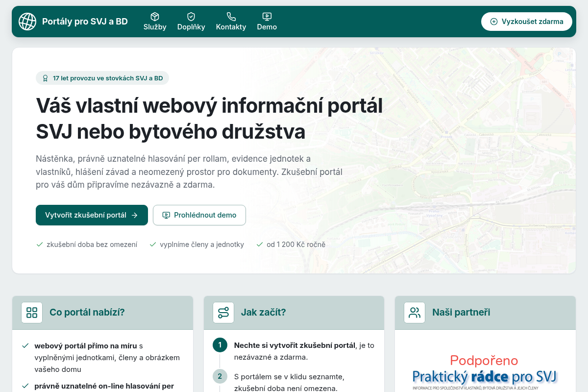The width and height of the screenshot is (588, 392).
Task: Open the Demo menu item
Action: 267,22
